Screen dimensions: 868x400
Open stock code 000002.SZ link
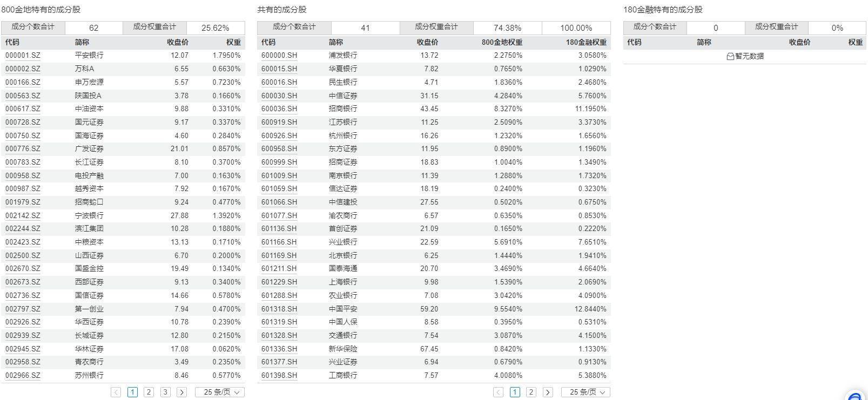pos(23,69)
